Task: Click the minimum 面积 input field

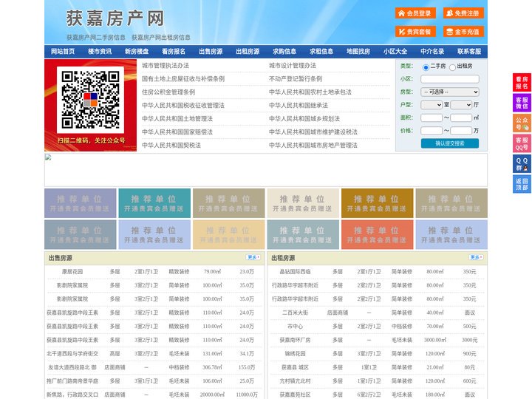Action: pos(432,117)
